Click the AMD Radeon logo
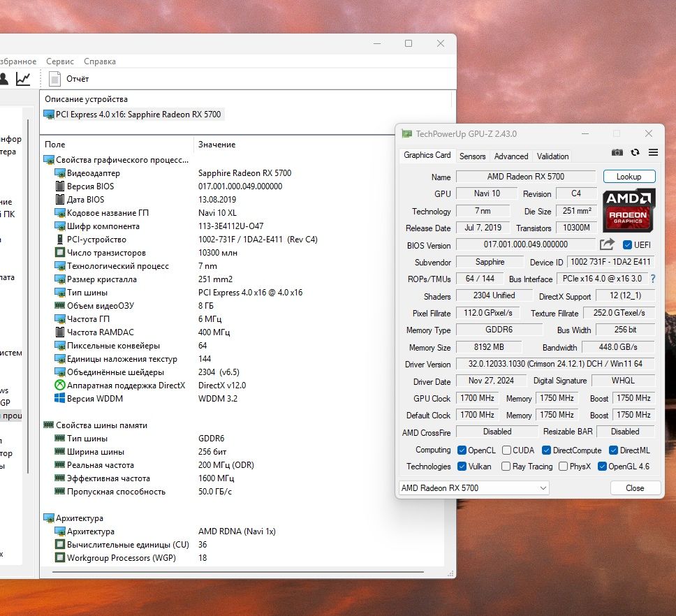This screenshot has width=676, height=616. pos(629,210)
